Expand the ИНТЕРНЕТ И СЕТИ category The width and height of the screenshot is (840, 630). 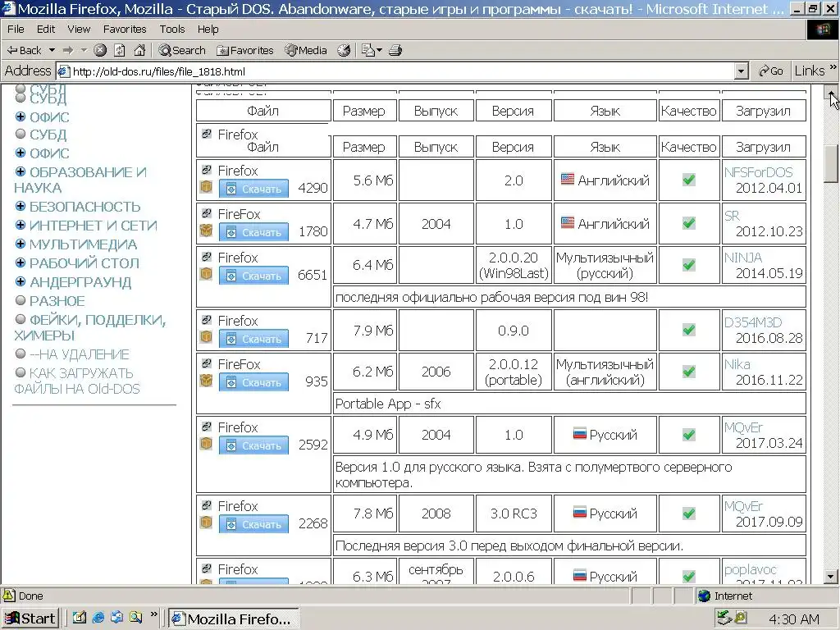pos(21,225)
